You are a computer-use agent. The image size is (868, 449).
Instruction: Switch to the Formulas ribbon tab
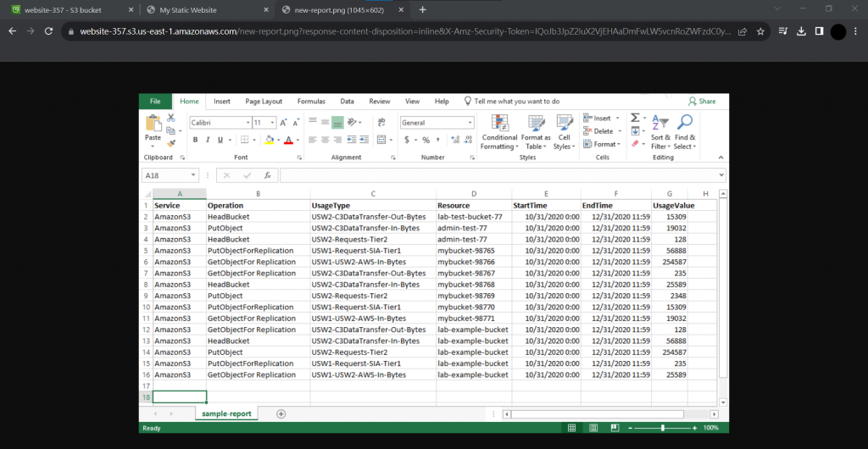(x=311, y=101)
